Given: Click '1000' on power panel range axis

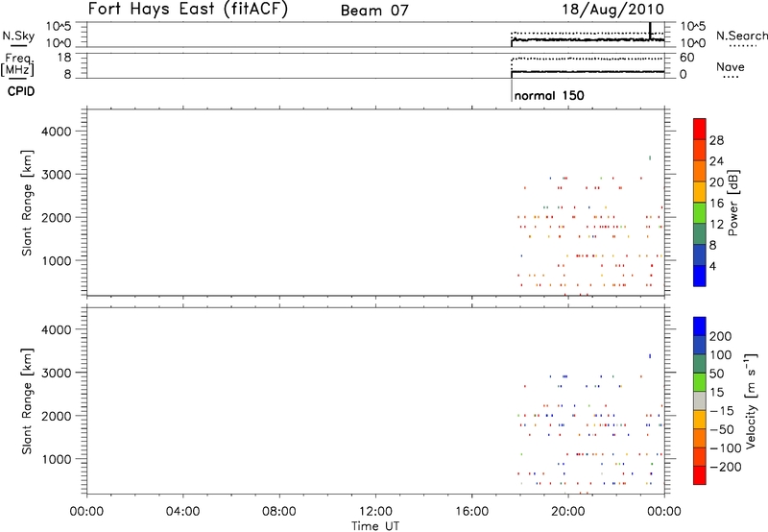Looking at the screenshot, I should [56, 260].
